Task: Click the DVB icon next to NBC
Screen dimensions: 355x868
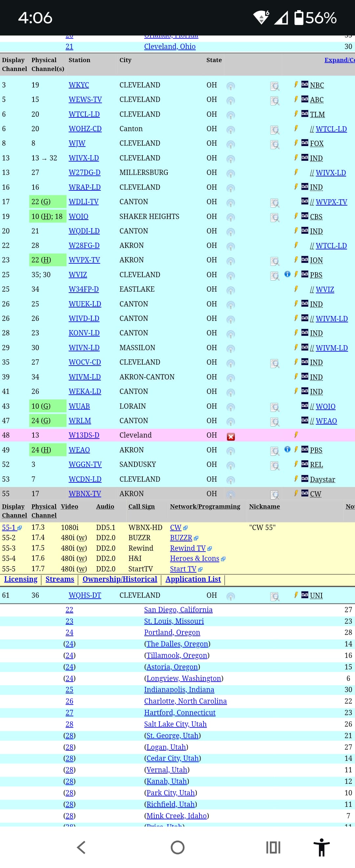Action: pyautogui.click(x=304, y=84)
